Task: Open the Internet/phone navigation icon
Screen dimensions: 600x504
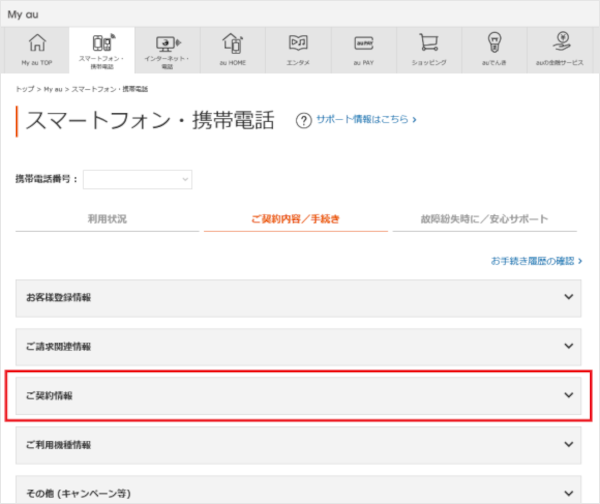Action: (167, 44)
